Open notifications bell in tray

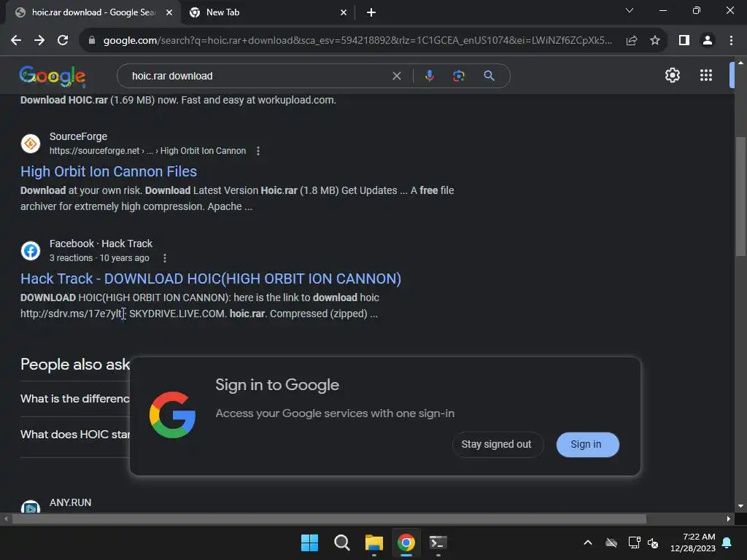click(727, 542)
